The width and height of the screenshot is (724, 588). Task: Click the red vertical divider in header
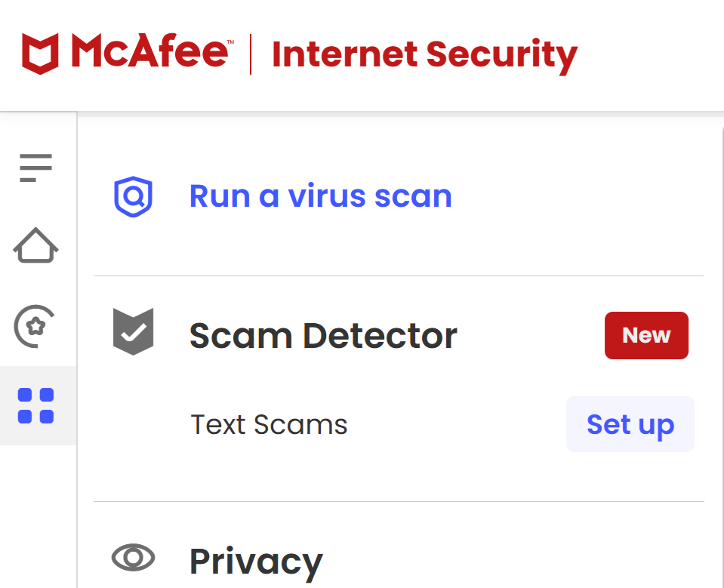[251, 54]
